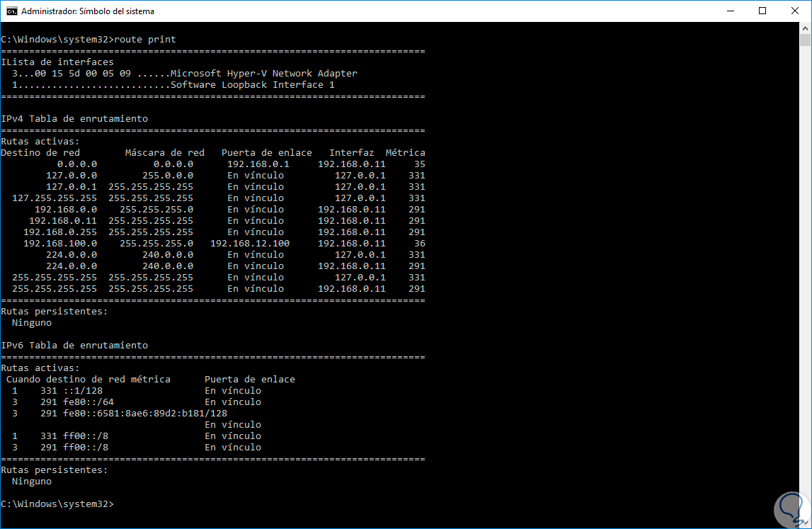This screenshot has width=812, height=529.
Task: Close the Administrador command window
Action: click(795, 11)
